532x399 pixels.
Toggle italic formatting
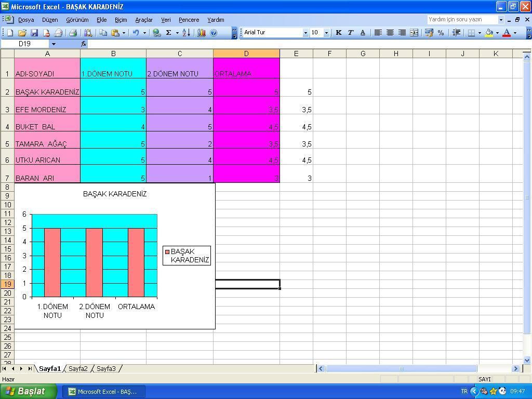(350, 32)
